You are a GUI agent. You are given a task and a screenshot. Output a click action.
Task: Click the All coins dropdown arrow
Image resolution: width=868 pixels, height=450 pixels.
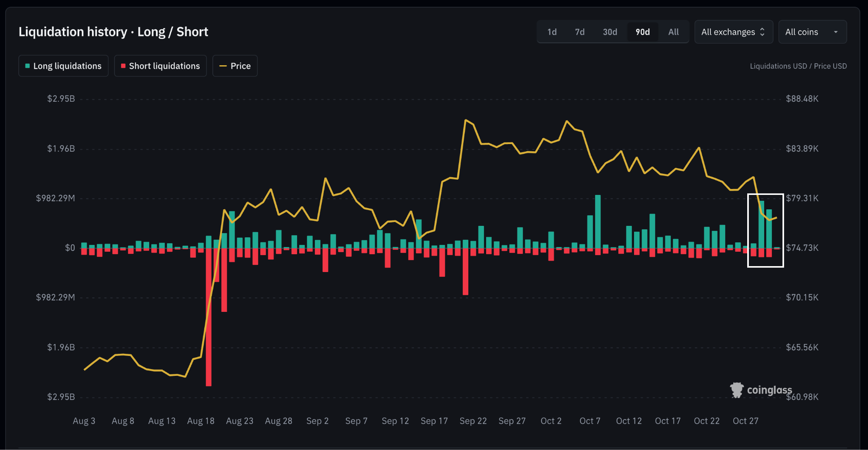(x=836, y=32)
